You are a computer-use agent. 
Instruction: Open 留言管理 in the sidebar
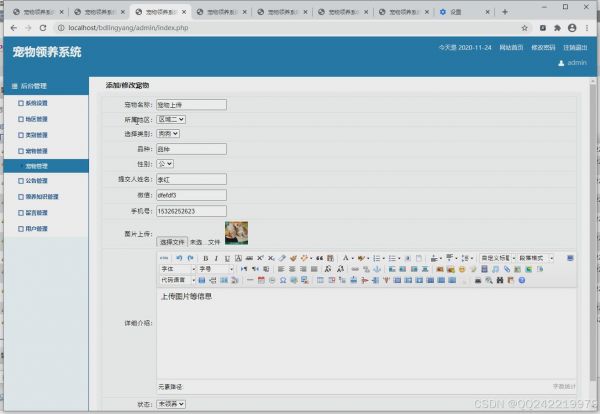36,213
